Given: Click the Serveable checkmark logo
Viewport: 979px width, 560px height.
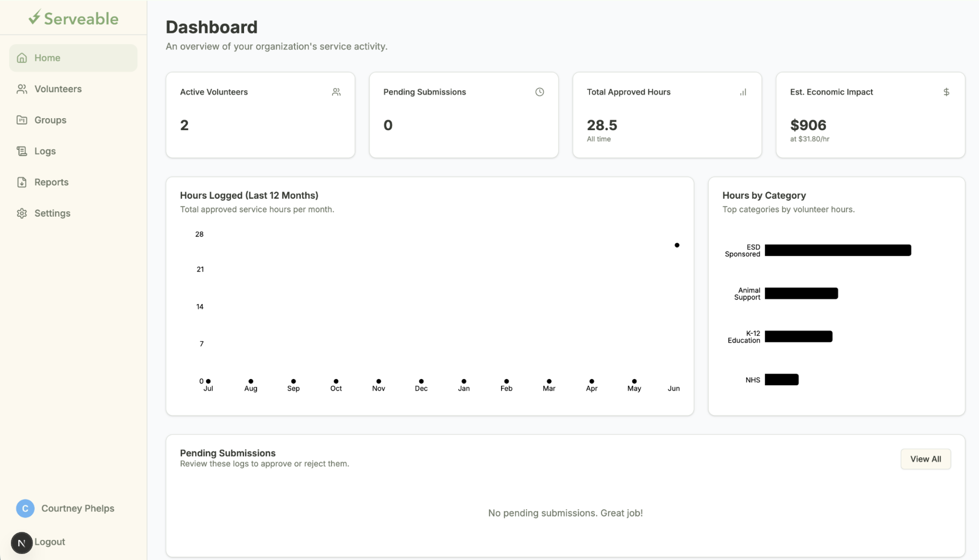Looking at the screenshot, I should (35, 17).
